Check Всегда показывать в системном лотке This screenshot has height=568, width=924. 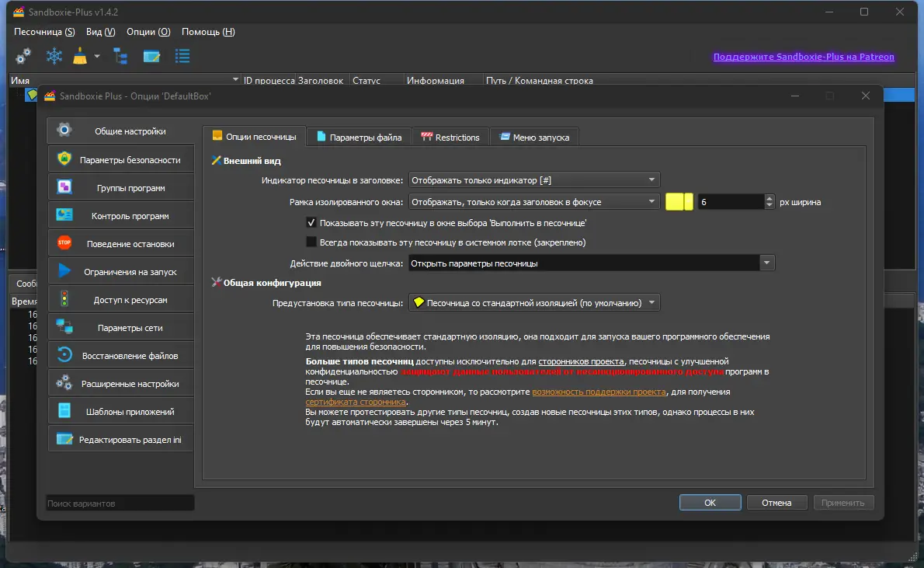[311, 242]
